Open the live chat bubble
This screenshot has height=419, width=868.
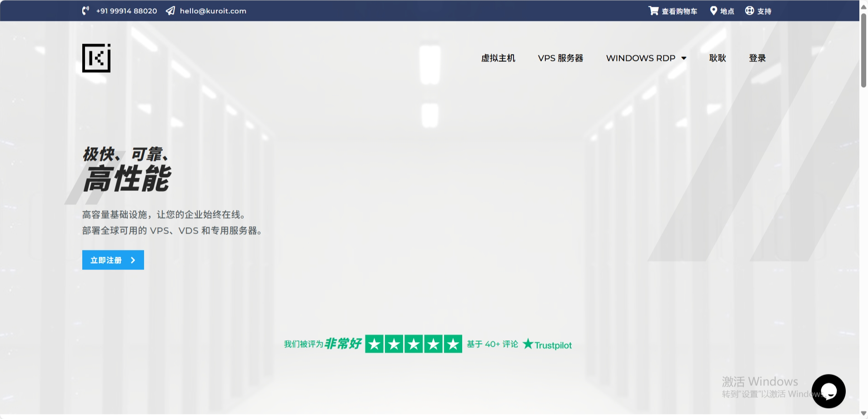828,391
